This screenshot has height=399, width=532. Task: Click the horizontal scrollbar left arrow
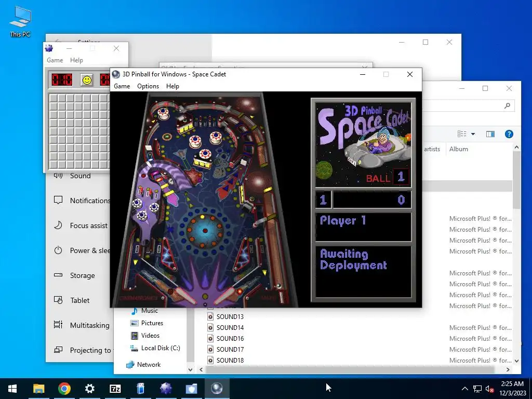click(x=201, y=369)
